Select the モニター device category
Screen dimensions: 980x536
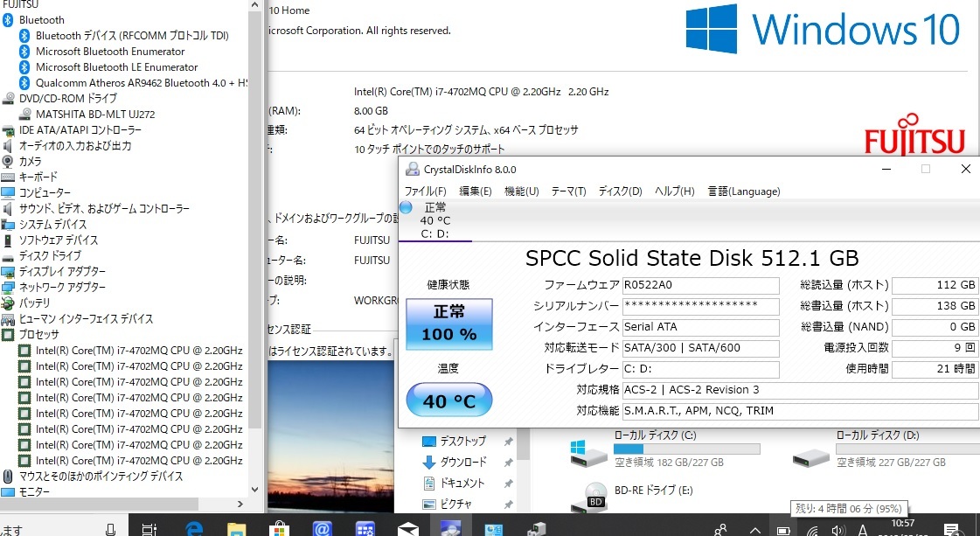[34, 491]
